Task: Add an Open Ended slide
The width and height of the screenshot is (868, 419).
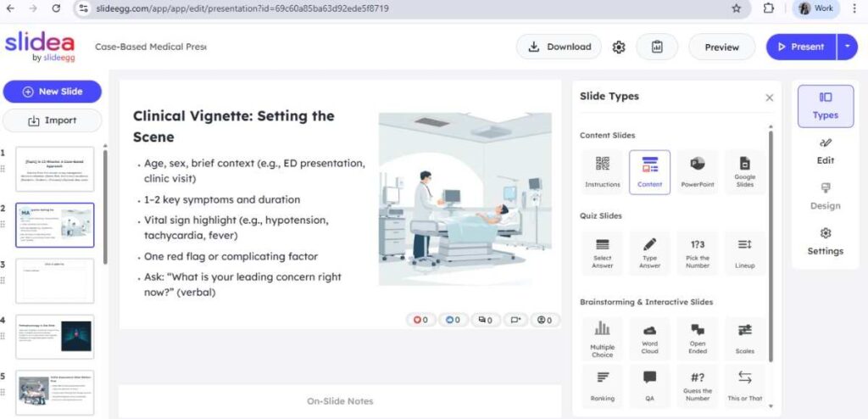Action: click(698, 338)
